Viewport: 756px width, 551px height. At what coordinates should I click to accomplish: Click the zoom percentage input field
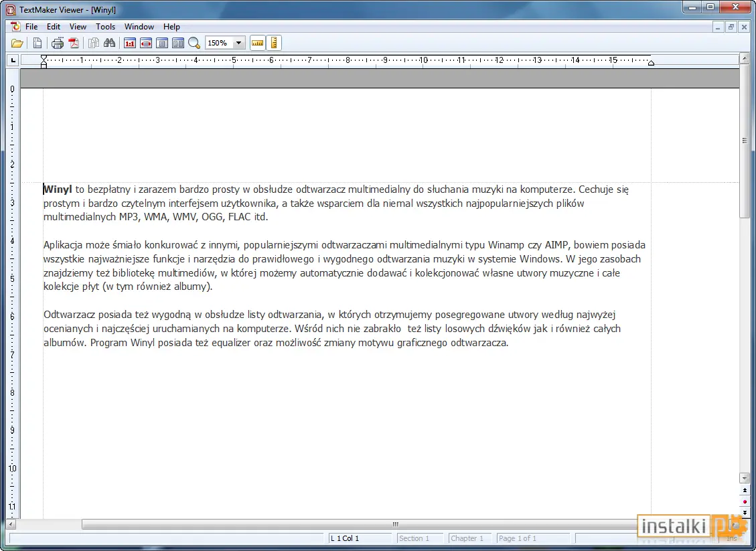point(220,44)
